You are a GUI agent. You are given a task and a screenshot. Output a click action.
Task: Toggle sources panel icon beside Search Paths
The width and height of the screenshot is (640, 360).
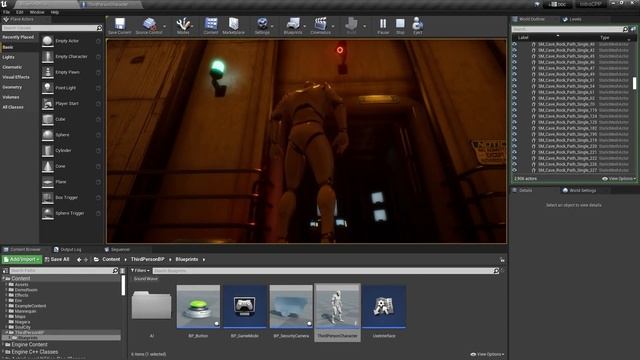5,271
